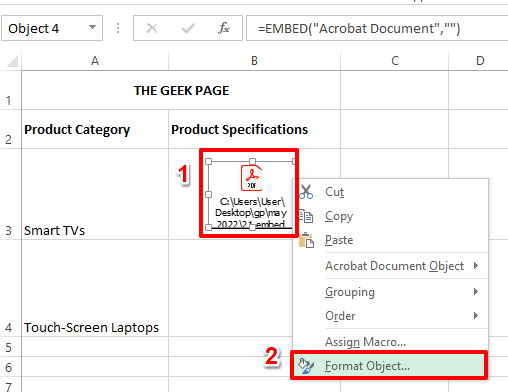This screenshot has width=508, height=392.
Task: Click the top-middle handle of embedded object
Action: 252,162
